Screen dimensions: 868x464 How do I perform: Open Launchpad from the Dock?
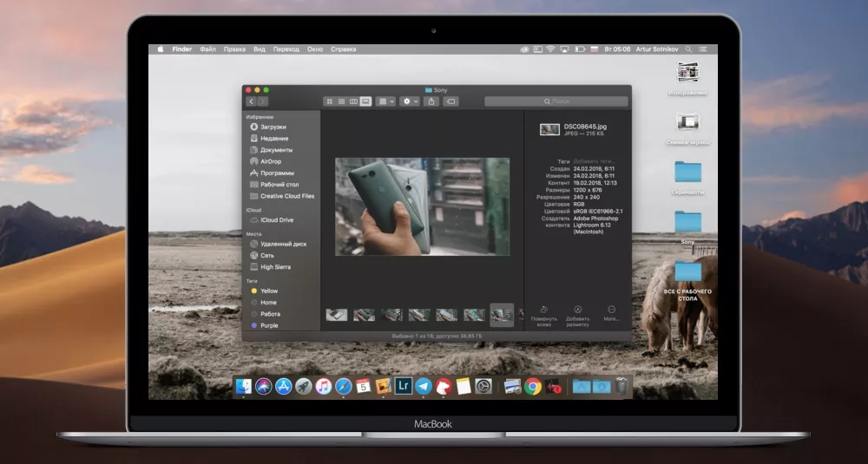pos(303,386)
